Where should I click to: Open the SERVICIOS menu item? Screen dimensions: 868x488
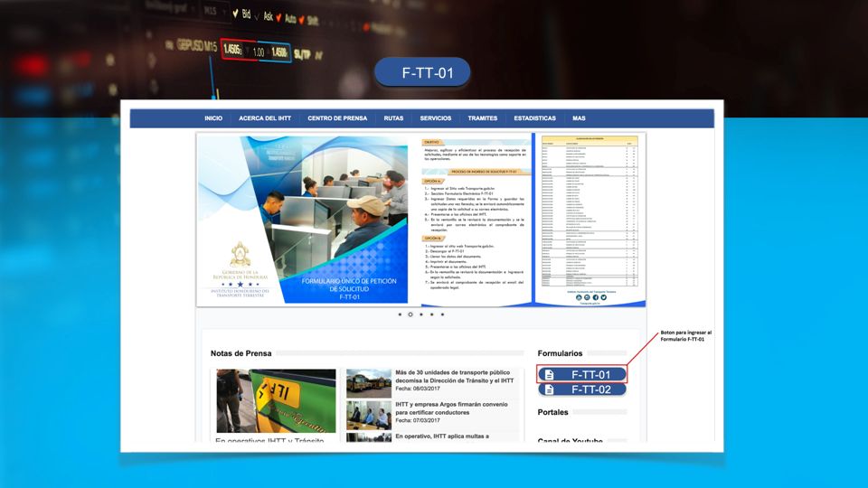tap(435, 118)
